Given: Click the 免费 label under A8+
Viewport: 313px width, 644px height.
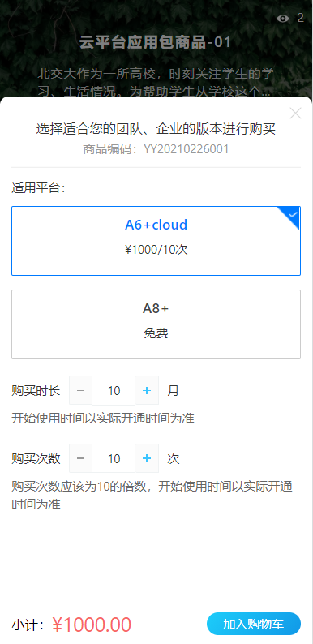Looking at the screenshot, I should coord(156,333).
